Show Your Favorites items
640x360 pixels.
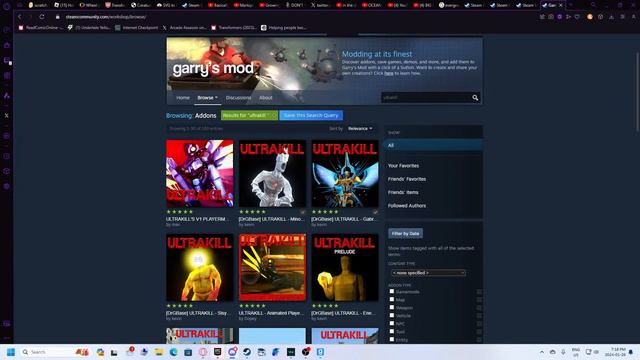click(403, 166)
